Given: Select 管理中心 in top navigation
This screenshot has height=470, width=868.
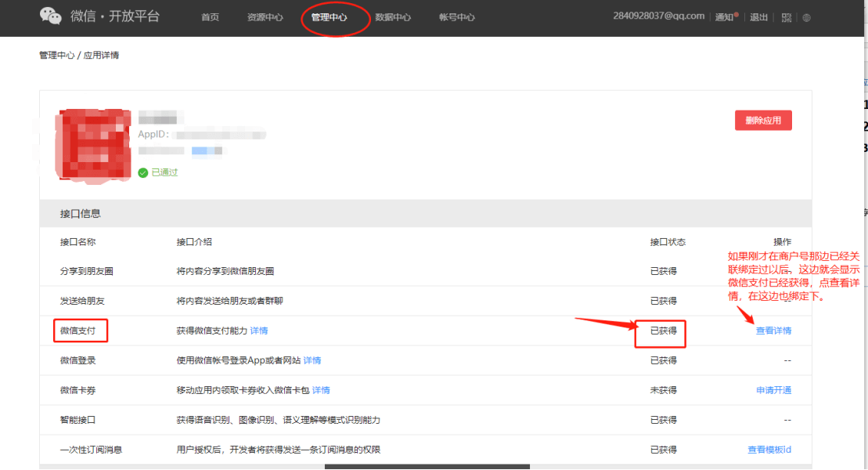Looking at the screenshot, I should pos(329,17).
